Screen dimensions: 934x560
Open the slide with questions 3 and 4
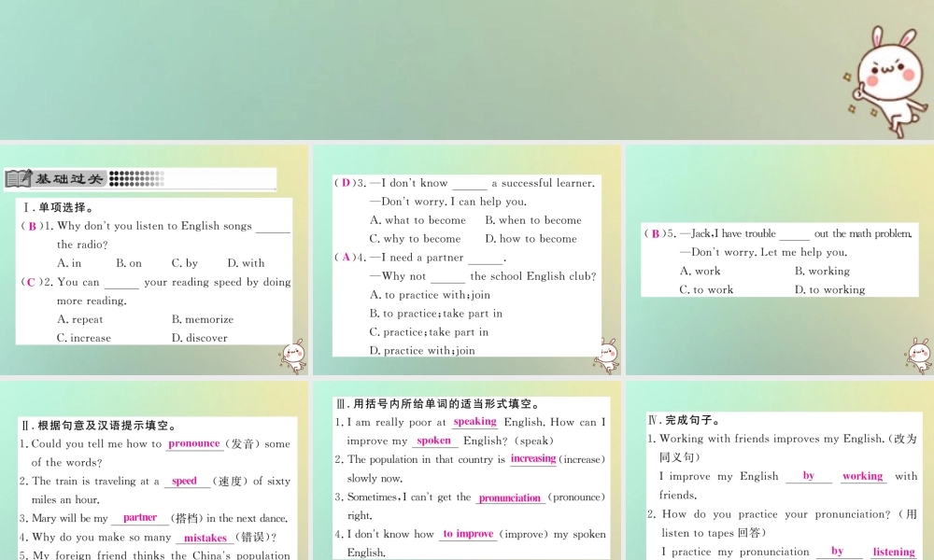click(x=466, y=260)
